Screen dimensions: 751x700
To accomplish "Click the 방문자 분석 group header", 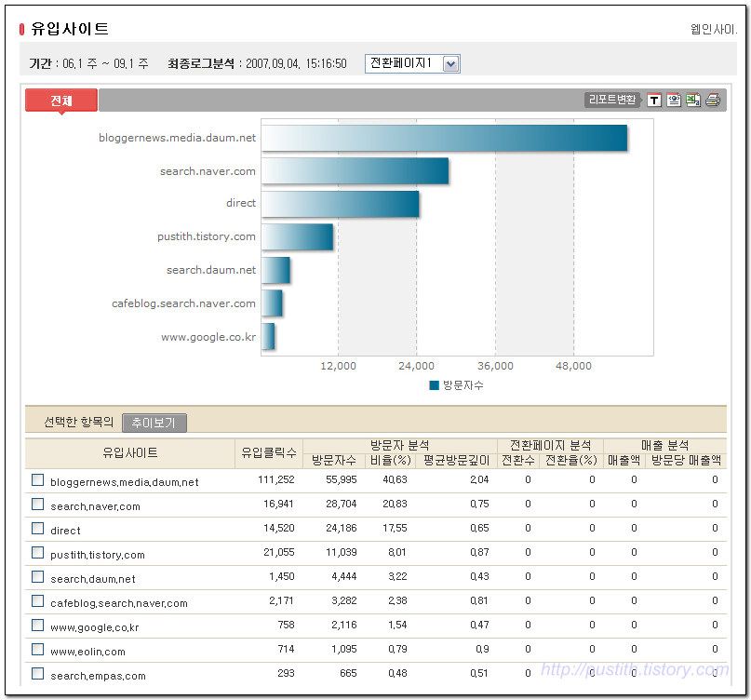I will coord(400,445).
